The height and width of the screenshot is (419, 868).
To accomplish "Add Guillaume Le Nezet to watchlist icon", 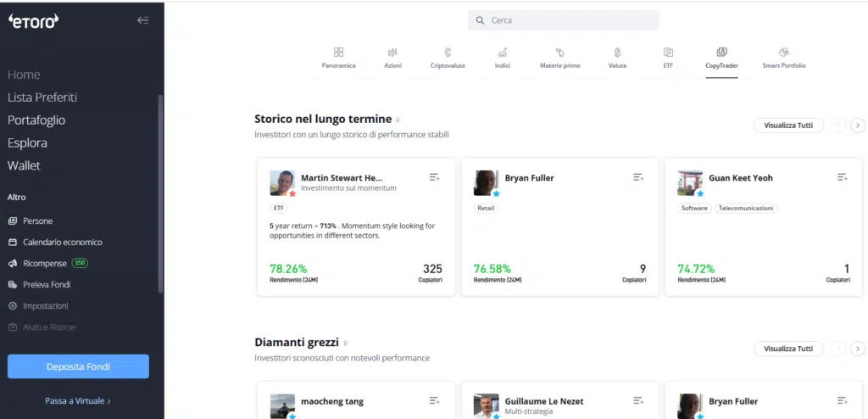I will [x=638, y=400].
